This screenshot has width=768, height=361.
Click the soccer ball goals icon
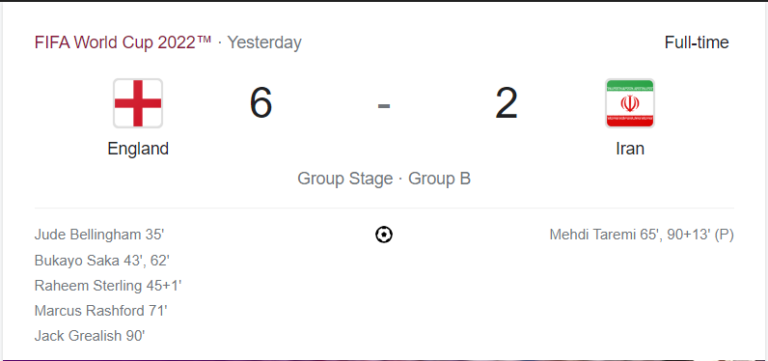point(384,235)
